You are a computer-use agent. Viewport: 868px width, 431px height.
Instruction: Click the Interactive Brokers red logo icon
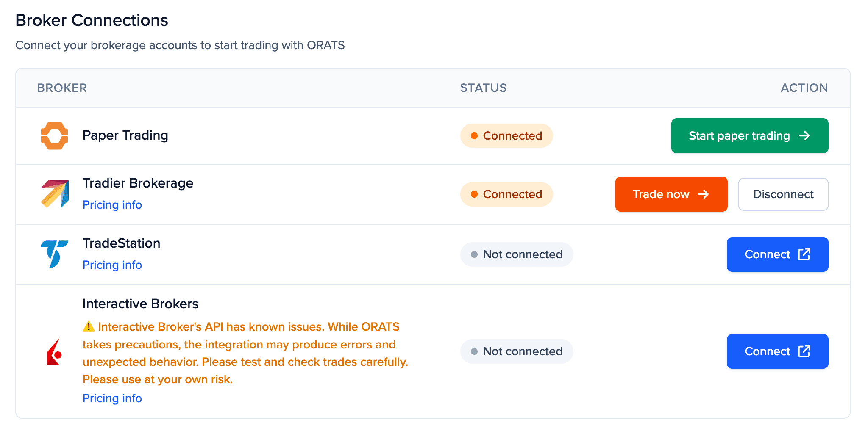click(54, 351)
